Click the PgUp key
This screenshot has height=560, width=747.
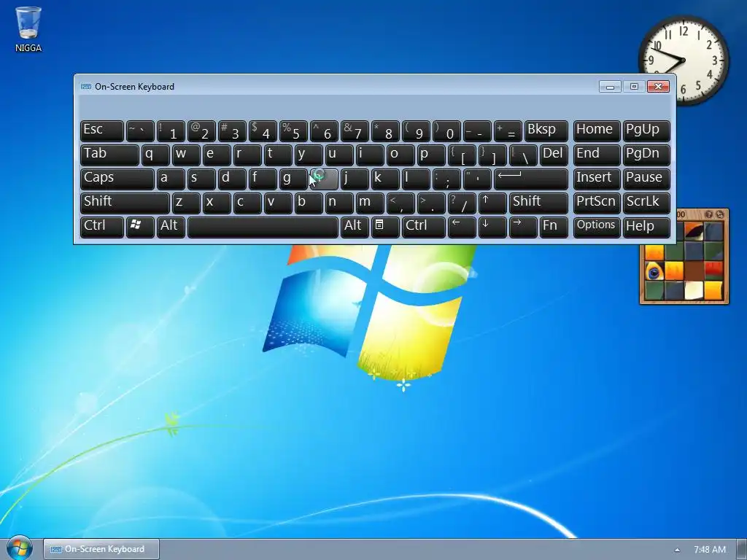tap(646, 131)
